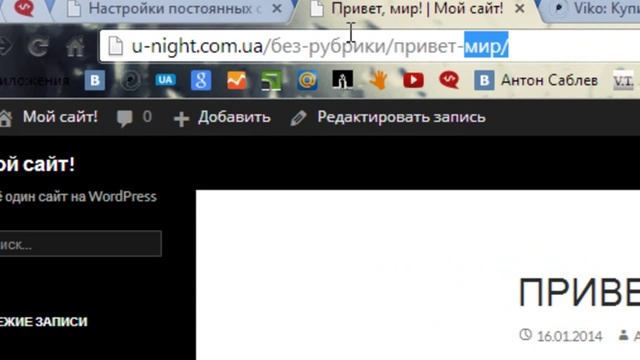The width and height of the screenshot is (640, 360).
Task: Open first VK bookmark icon
Action: pyautogui.click(x=95, y=80)
